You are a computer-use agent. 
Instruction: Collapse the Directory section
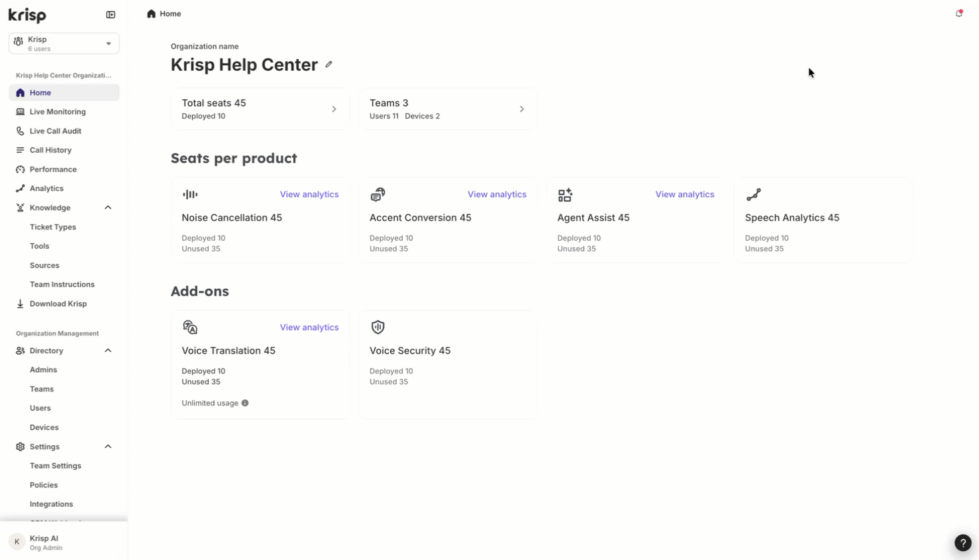pyautogui.click(x=108, y=351)
